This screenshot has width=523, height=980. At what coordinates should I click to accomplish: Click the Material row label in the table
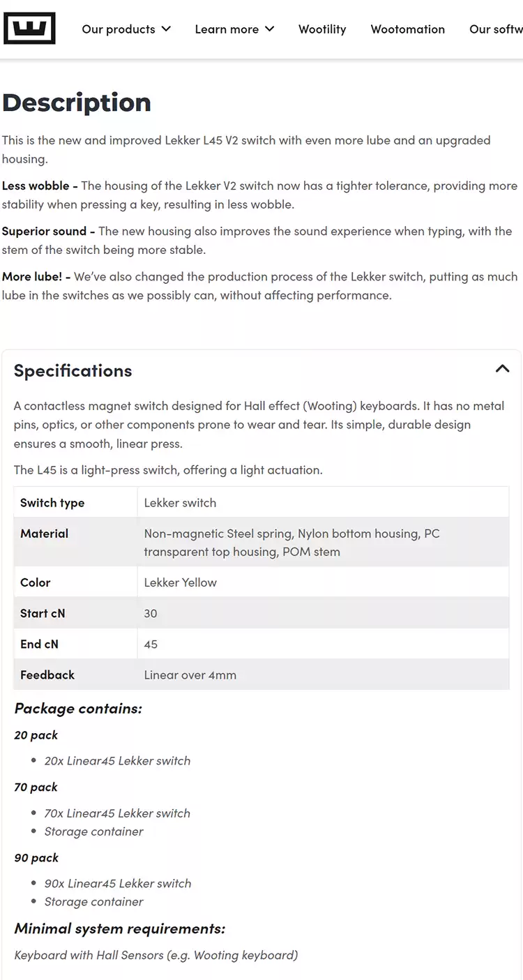pos(44,534)
